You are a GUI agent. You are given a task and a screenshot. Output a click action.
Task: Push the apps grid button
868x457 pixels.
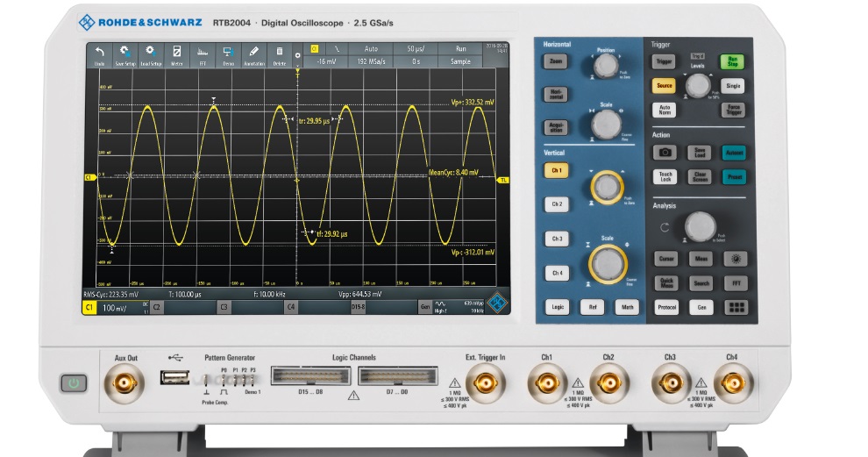(x=736, y=307)
